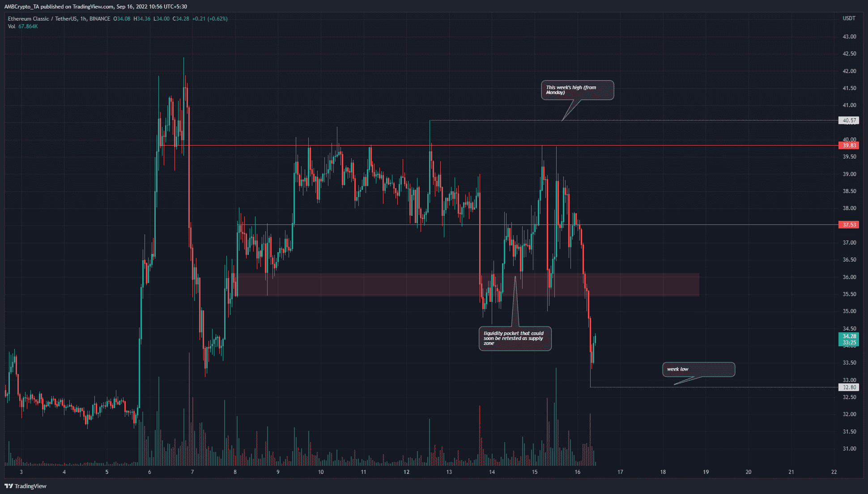
Task: Click the date label 3 on the time axis
Action: (x=21, y=472)
